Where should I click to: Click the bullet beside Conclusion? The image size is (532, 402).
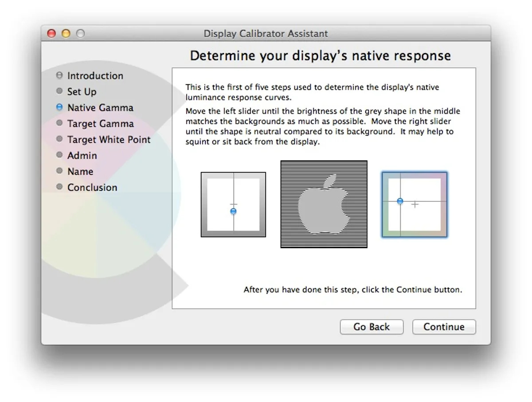[59, 187]
